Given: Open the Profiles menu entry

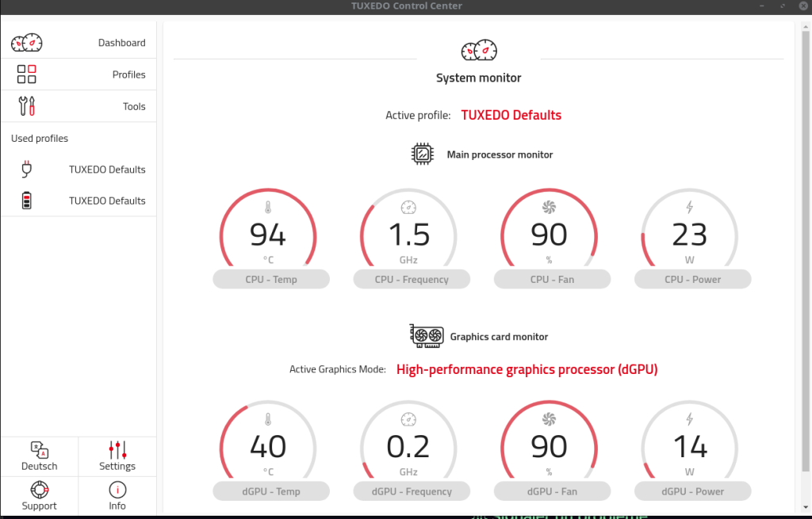Looking at the screenshot, I should pyautogui.click(x=128, y=74).
